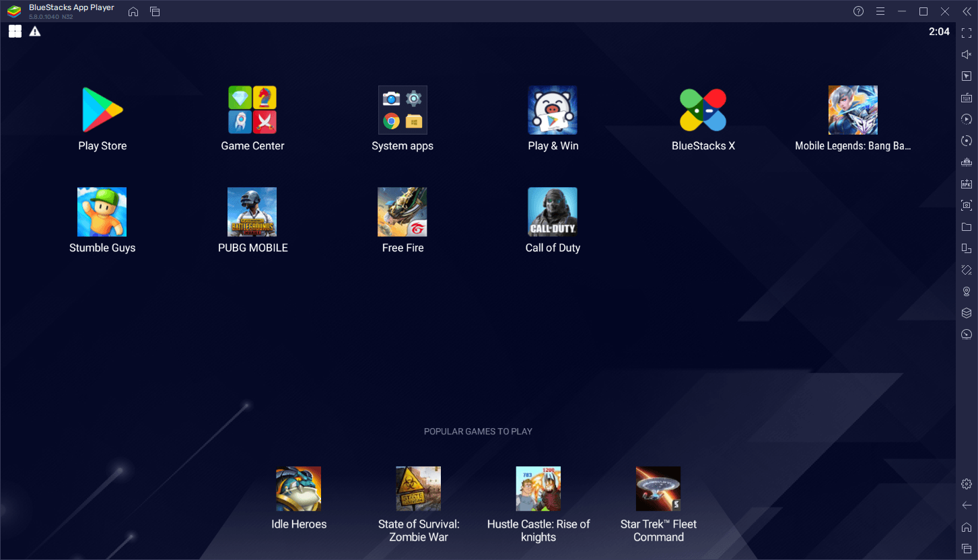Open the BlueStacks settings gear

(x=966, y=483)
